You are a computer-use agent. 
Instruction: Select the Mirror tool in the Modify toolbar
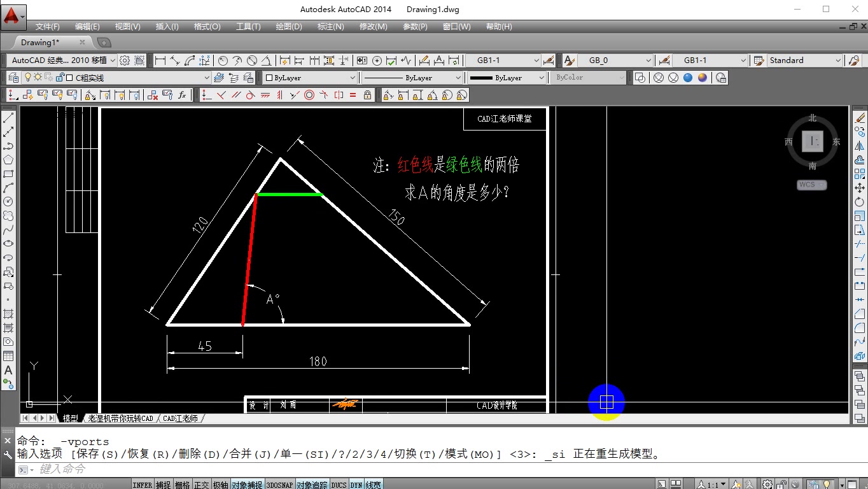tap(859, 147)
